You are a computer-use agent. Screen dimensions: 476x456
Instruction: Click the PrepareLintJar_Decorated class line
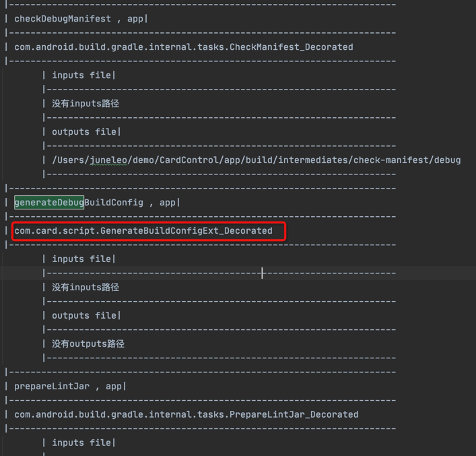click(186, 415)
